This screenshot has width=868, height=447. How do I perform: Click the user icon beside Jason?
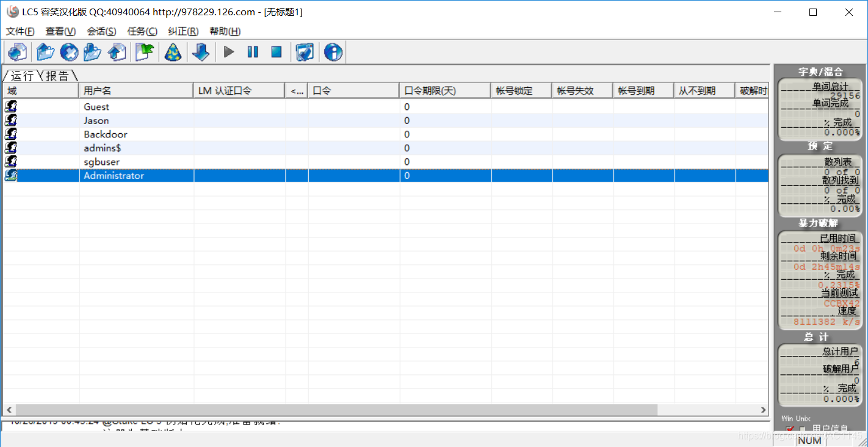[x=10, y=120]
